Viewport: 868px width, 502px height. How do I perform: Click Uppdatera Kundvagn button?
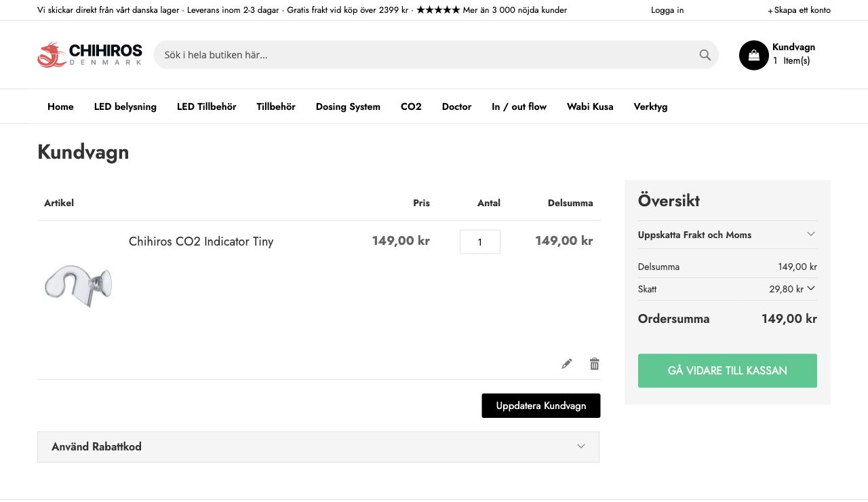[541, 406]
